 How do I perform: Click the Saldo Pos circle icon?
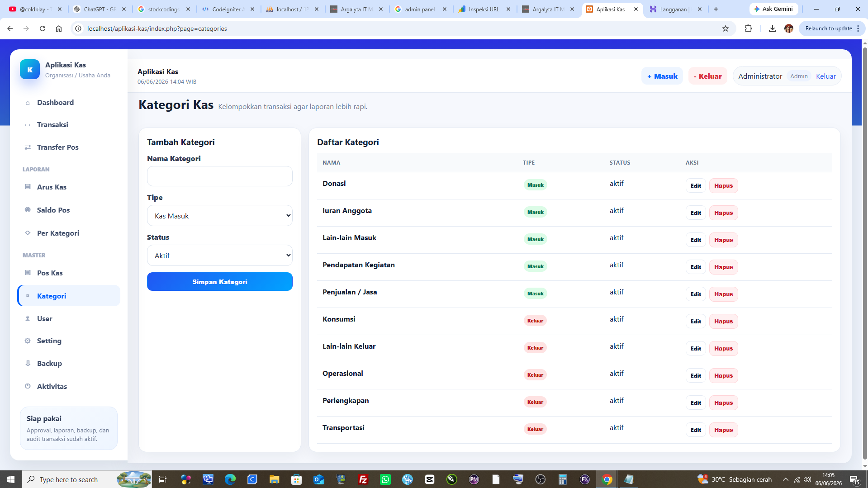(x=28, y=210)
